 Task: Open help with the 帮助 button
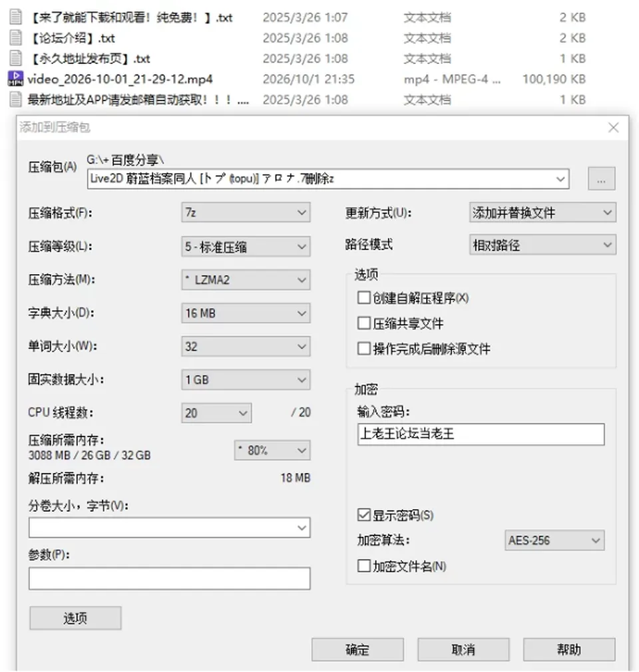pyautogui.click(x=569, y=650)
